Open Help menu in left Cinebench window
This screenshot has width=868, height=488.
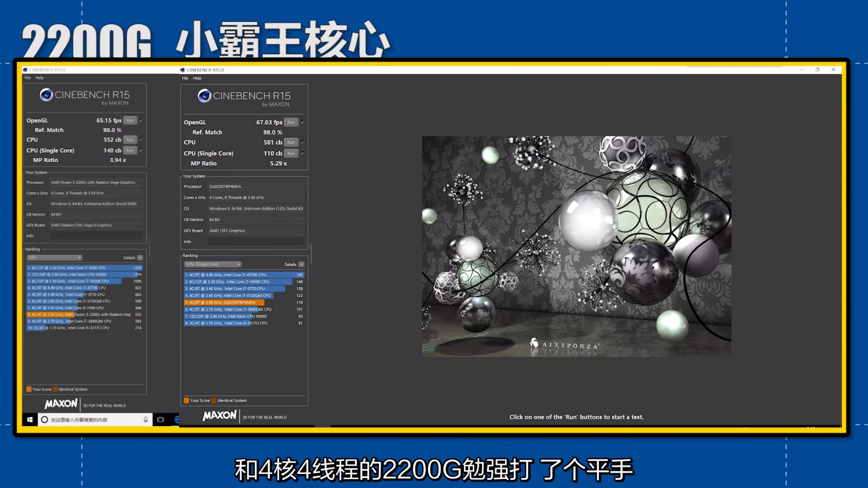tap(40, 78)
